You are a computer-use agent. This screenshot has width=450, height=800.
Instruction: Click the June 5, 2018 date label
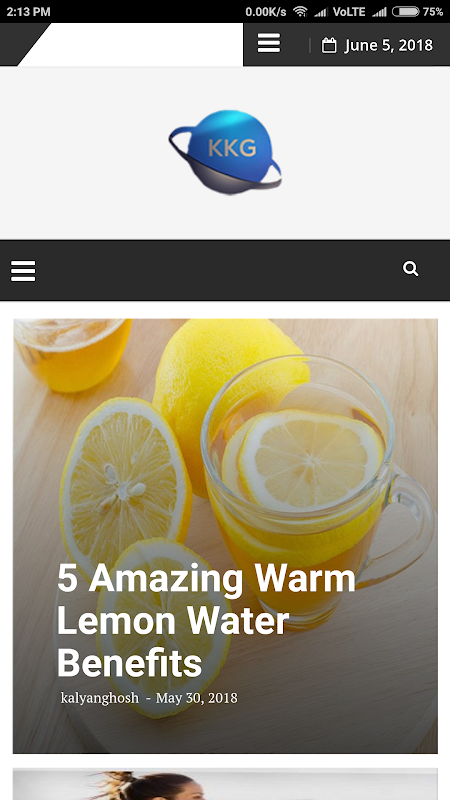tap(389, 45)
